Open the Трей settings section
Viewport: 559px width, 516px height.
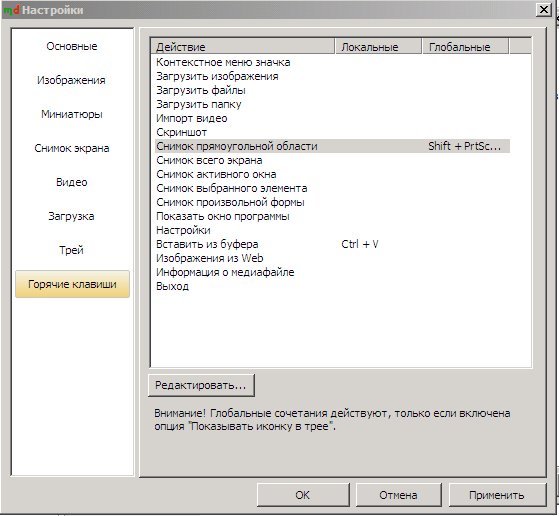(x=72, y=250)
